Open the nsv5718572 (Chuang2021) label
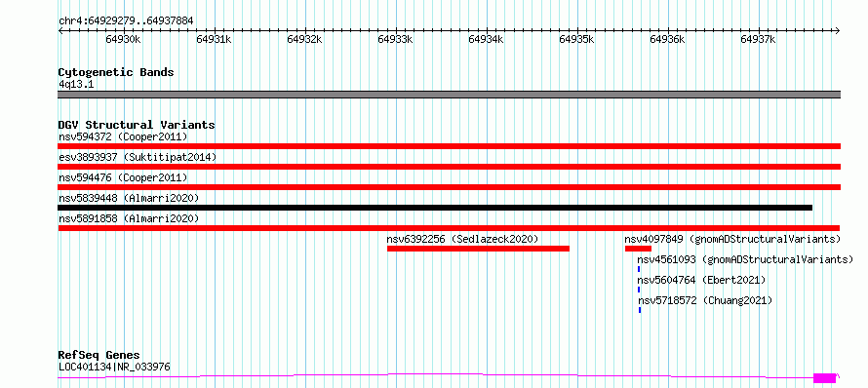This screenshot has width=868, height=388. click(705, 300)
